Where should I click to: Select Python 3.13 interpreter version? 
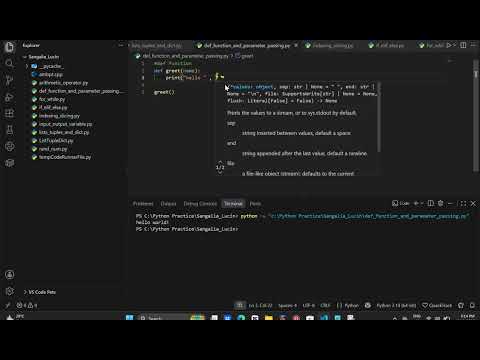pos(396,306)
